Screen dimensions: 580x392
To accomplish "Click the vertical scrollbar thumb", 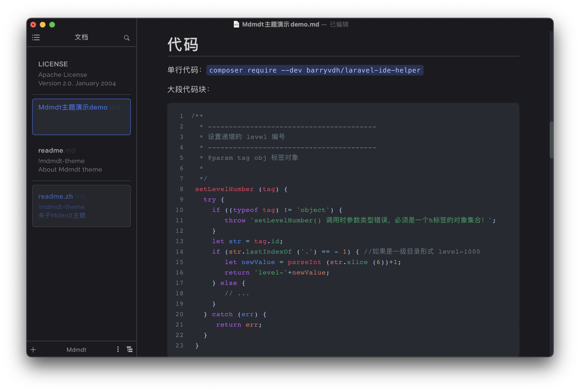I will click(551, 140).
